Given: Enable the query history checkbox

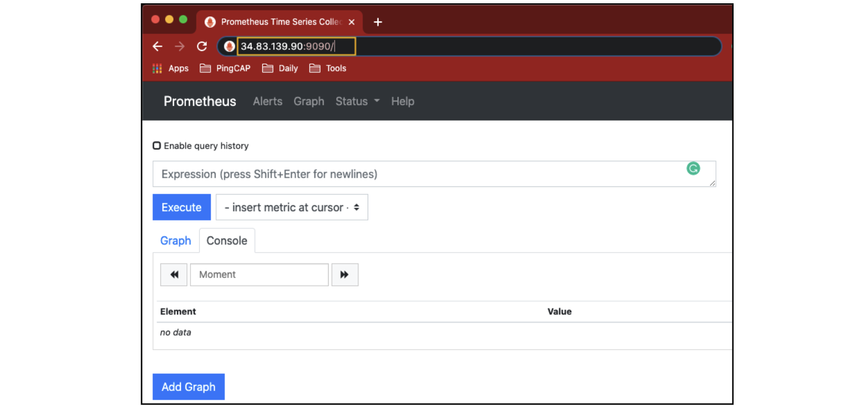Looking at the screenshot, I should click(x=157, y=146).
